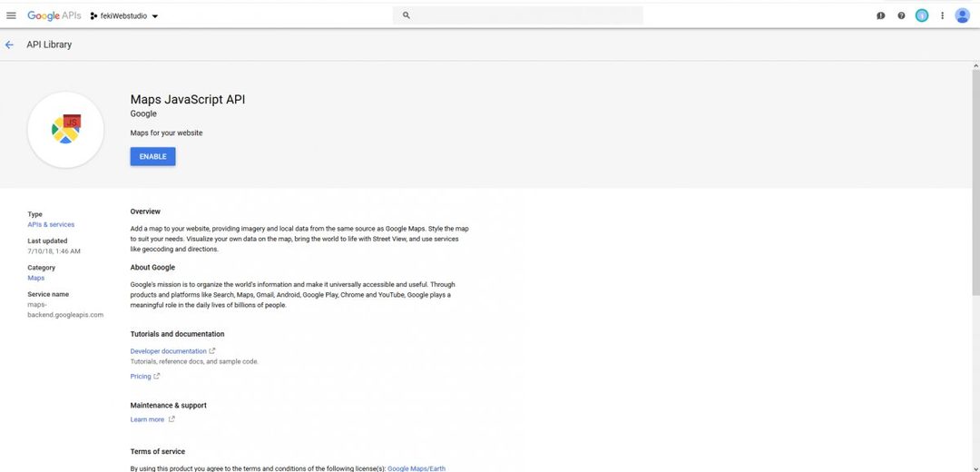Viewport: 980px width, 472px height.
Task: Click the About Google heading
Action: tap(152, 268)
